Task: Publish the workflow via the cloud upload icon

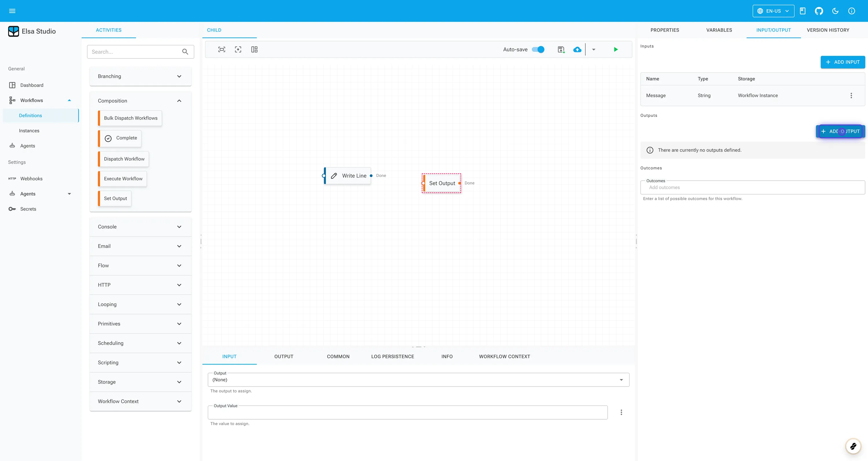Action: point(577,49)
